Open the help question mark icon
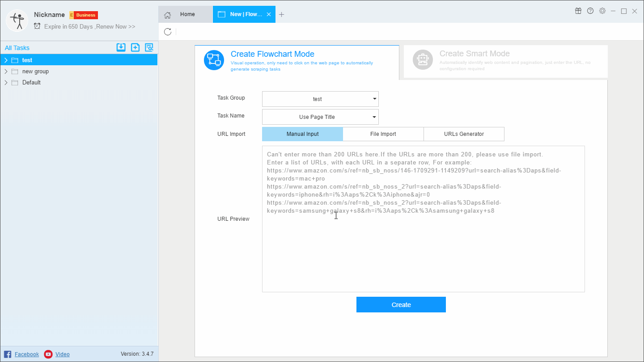This screenshot has width=644, height=362. (x=590, y=11)
